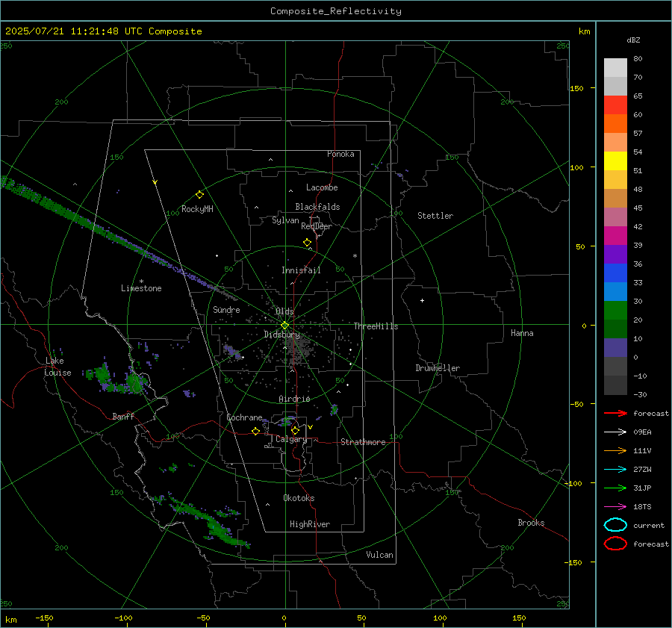This screenshot has height=628, width=672.
Task: Click the 150 tick on the bottom km axis
Action: tap(519, 618)
